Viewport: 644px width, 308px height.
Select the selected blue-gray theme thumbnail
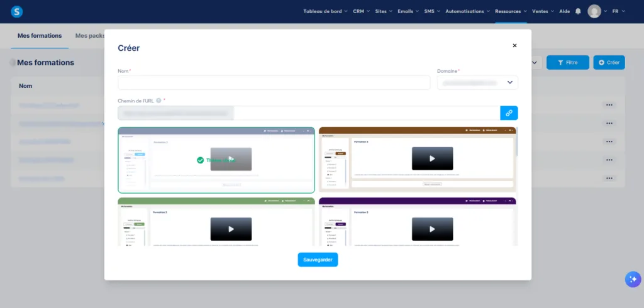coord(216,160)
